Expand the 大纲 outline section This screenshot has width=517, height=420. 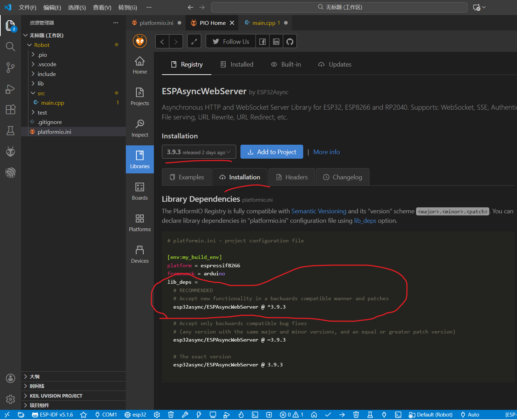click(73, 377)
